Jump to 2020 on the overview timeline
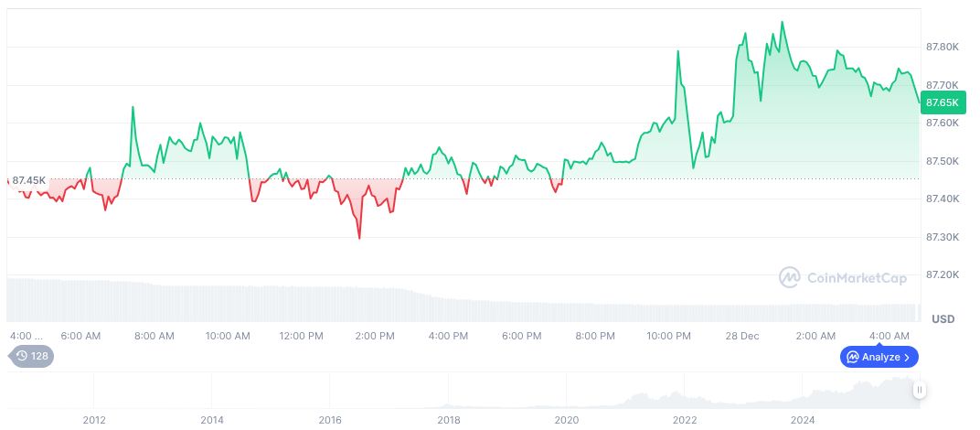The height and width of the screenshot is (430, 980). pyautogui.click(x=567, y=420)
